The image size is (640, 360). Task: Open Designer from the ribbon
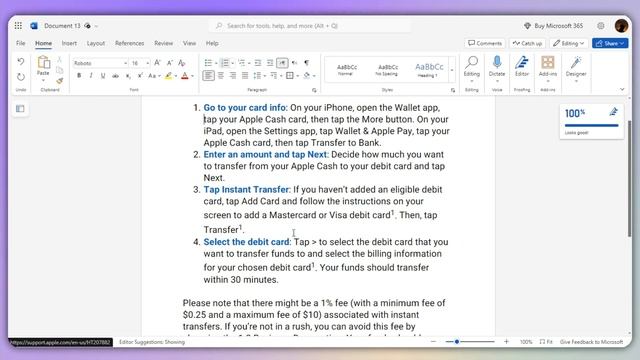(576, 67)
